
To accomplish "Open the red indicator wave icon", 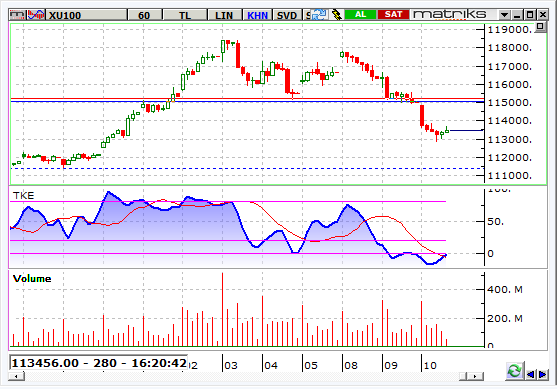I will pos(36,15).
